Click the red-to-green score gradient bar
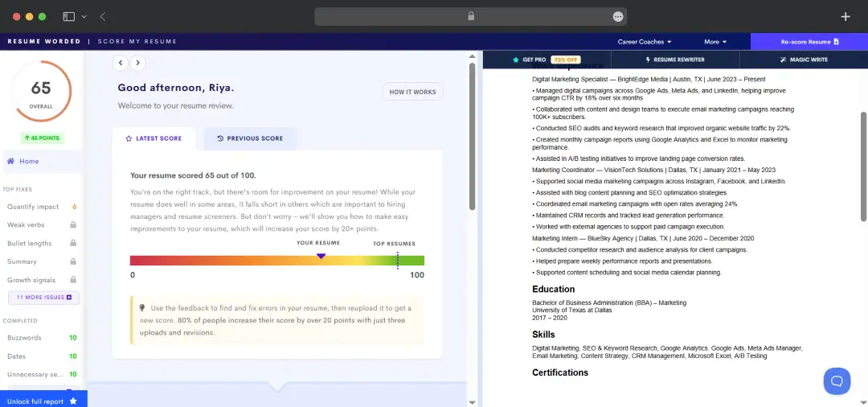This screenshot has width=868, height=407. pyautogui.click(x=277, y=261)
